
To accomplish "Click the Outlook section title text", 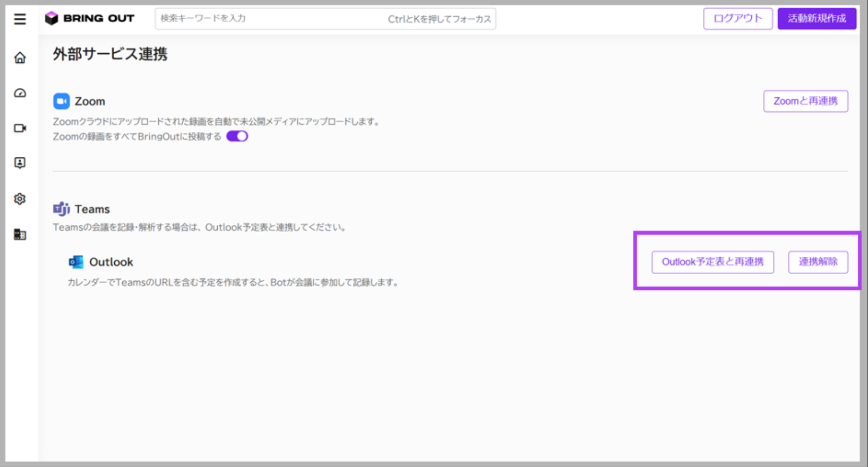I will 111,262.
